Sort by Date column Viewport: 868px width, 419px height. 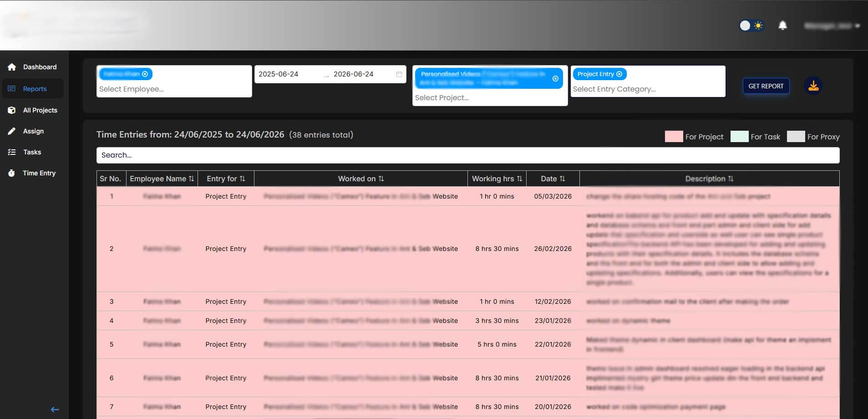tap(563, 179)
